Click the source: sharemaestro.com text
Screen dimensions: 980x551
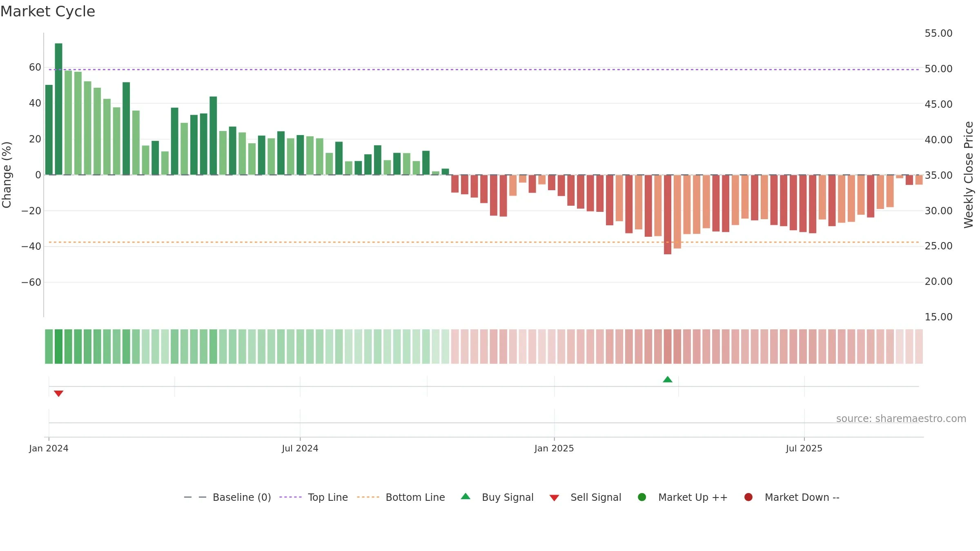click(x=901, y=419)
